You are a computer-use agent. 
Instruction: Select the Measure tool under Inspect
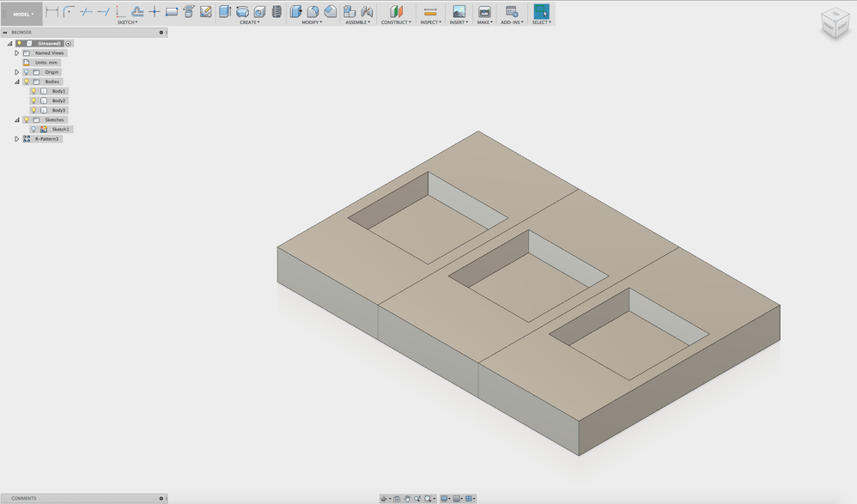[x=430, y=11]
